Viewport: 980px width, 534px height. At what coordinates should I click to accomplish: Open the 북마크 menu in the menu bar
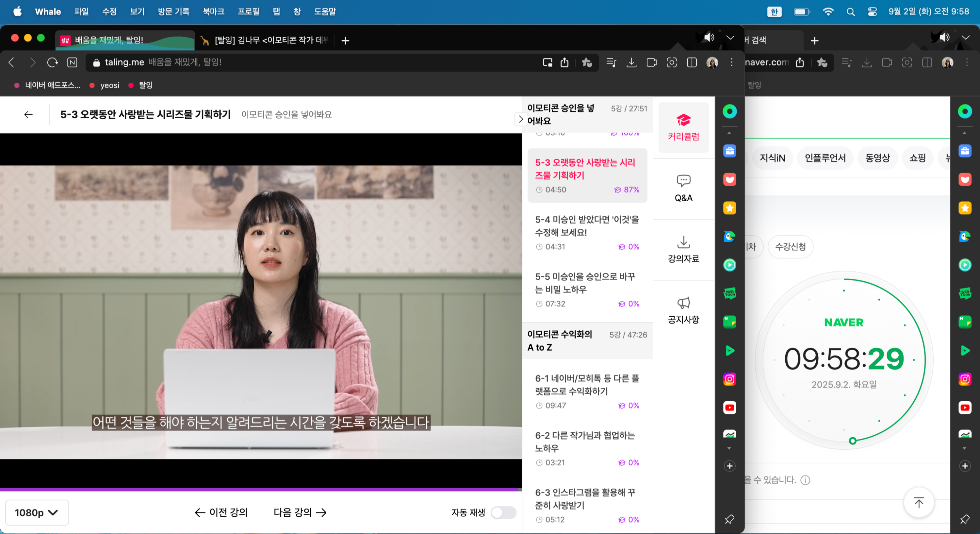[x=213, y=12]
